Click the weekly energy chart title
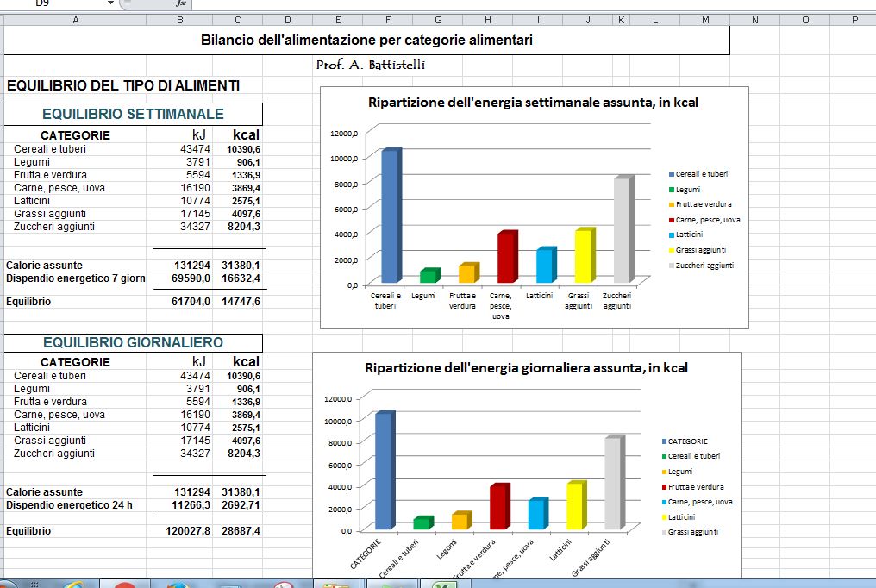This screenshot has width=876, height=588. (533, 103)
